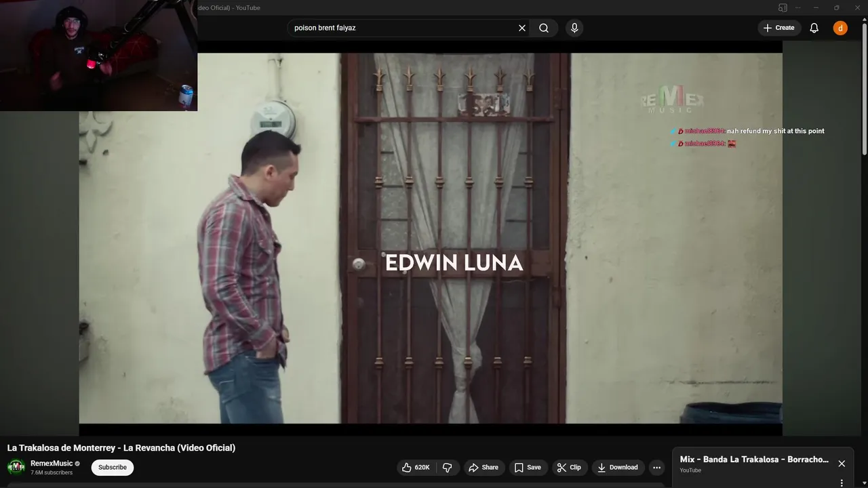Download the video
Screen dimensions: 868x488
coord(618,468)
